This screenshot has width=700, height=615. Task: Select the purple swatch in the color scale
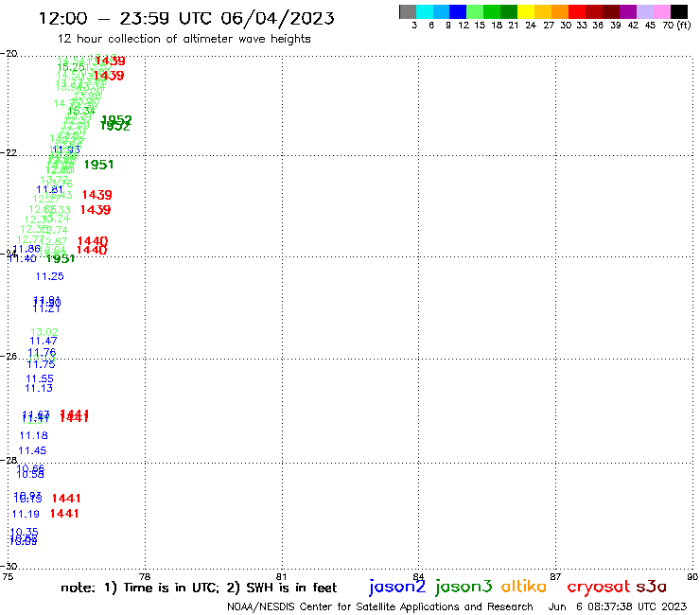click(x=628, y=11)
